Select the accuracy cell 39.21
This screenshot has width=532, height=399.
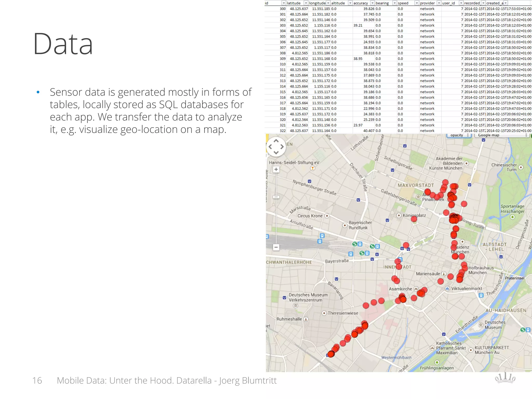(x=364, y=25)
